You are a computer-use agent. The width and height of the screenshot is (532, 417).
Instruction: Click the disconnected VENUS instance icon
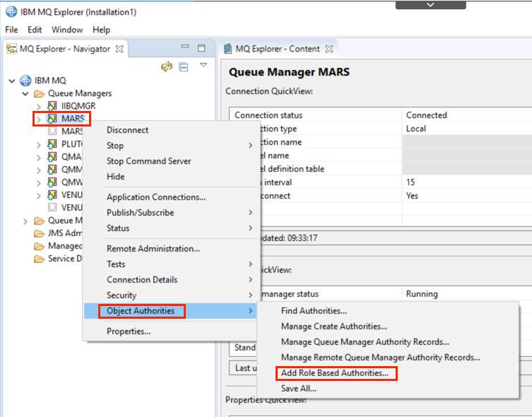(x=52, y=207)
